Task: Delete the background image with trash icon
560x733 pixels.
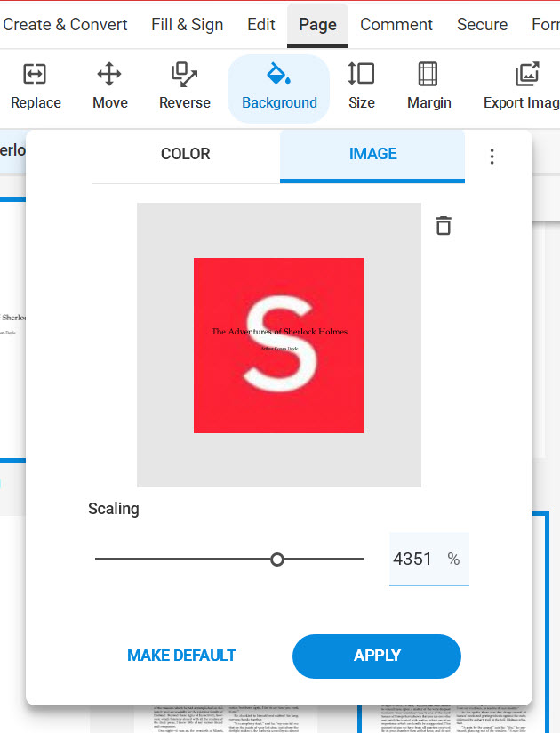Action: coord(444,226)
